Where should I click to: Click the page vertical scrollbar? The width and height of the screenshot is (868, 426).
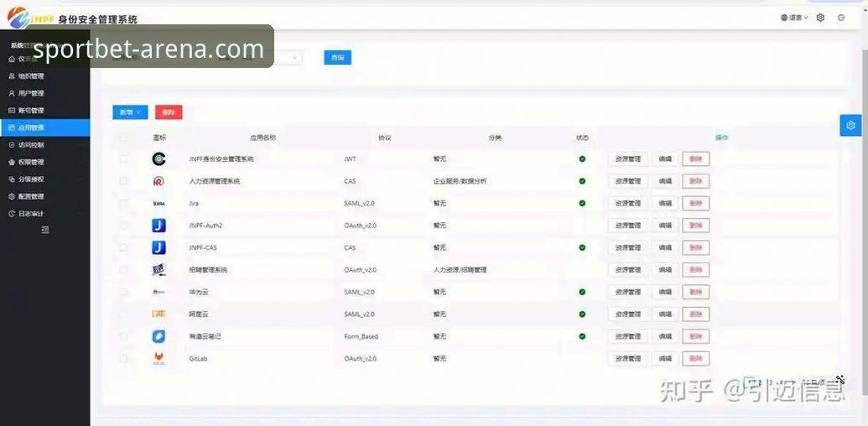[x=865, y=221]
